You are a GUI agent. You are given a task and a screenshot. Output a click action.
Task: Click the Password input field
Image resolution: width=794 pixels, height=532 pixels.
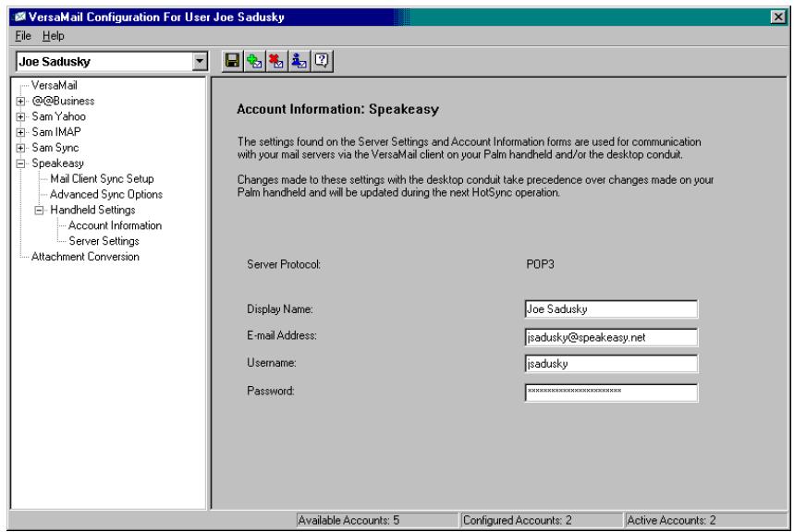coord(611,393)
